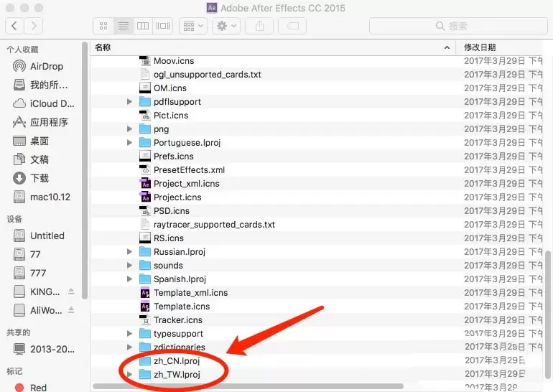Switch to icon view in the toolbar
The height and width of the screenshot is (392, 553).
point(103,26)
